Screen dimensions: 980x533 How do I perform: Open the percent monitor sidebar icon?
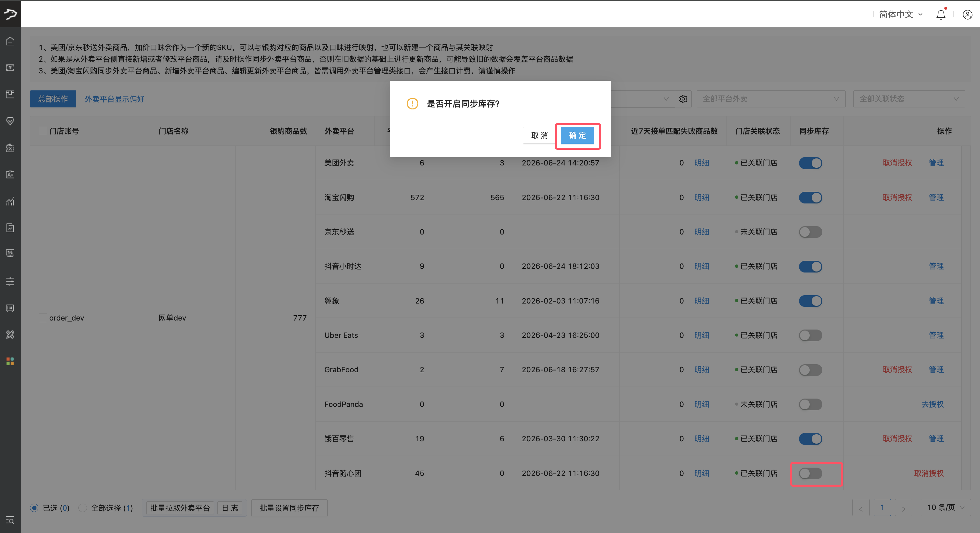click(x=10, y=253)
